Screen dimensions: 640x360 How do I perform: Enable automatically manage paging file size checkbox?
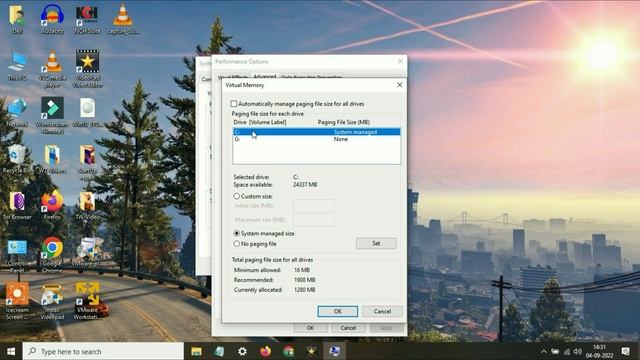point(234,104)
